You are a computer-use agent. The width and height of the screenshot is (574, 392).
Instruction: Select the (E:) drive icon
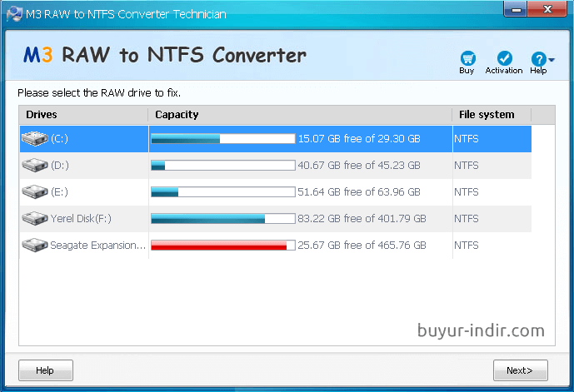point(35,191)
